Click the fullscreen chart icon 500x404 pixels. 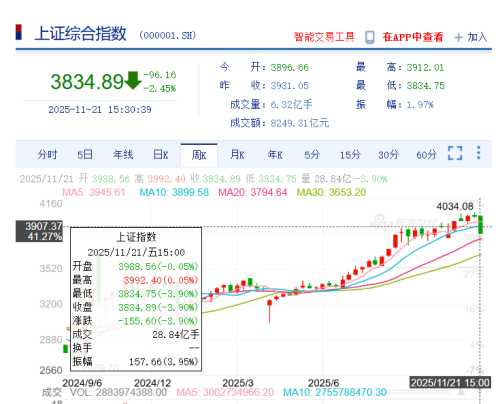[455, 153]
